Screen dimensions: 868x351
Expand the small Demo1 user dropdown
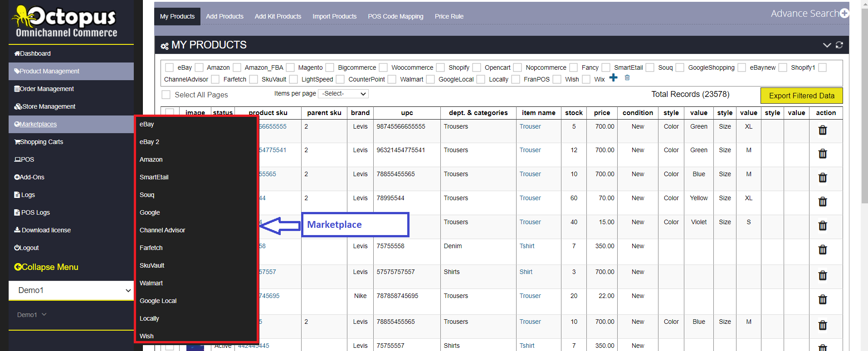click(x=32, y=315)
